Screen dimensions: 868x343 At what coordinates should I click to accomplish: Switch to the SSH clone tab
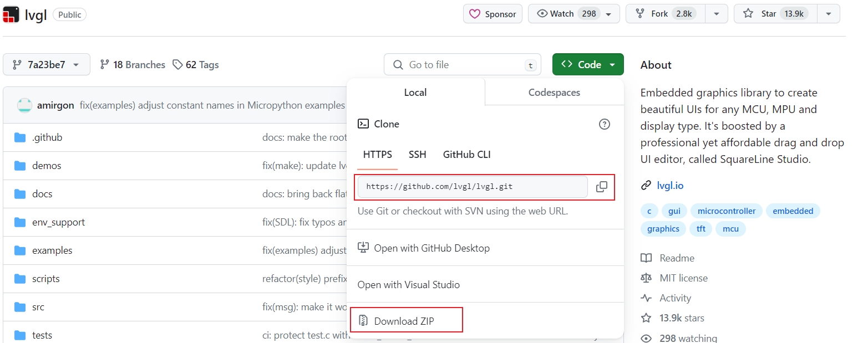coord(417,155)
